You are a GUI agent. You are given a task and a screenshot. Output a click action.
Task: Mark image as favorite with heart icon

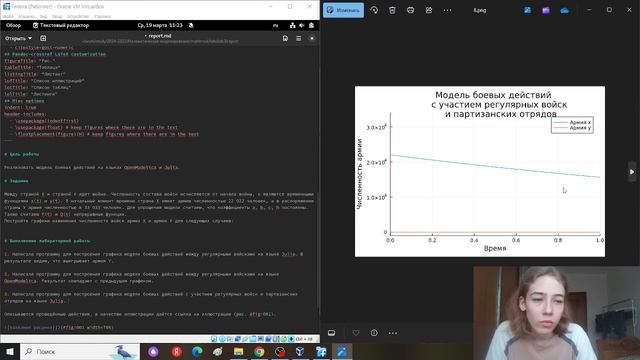coord(356,333)
